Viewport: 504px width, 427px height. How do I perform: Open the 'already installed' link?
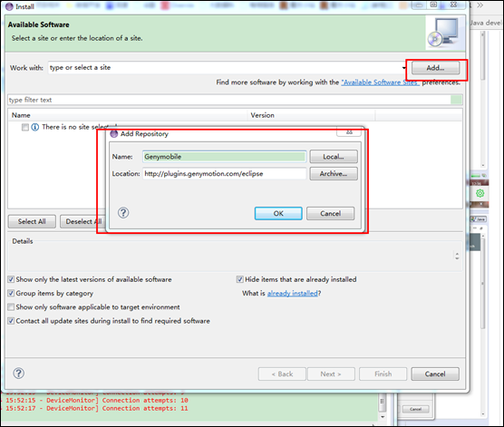pos(293,293)
